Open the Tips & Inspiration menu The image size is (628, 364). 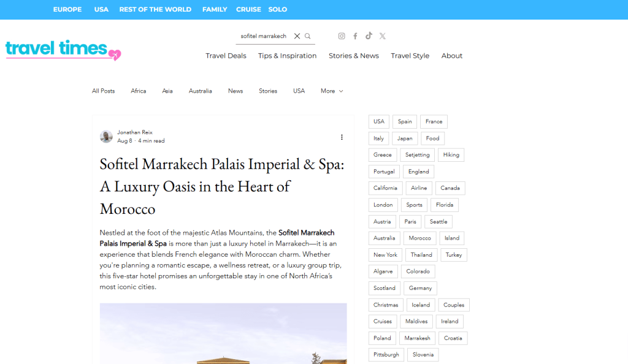pos(287,56)
